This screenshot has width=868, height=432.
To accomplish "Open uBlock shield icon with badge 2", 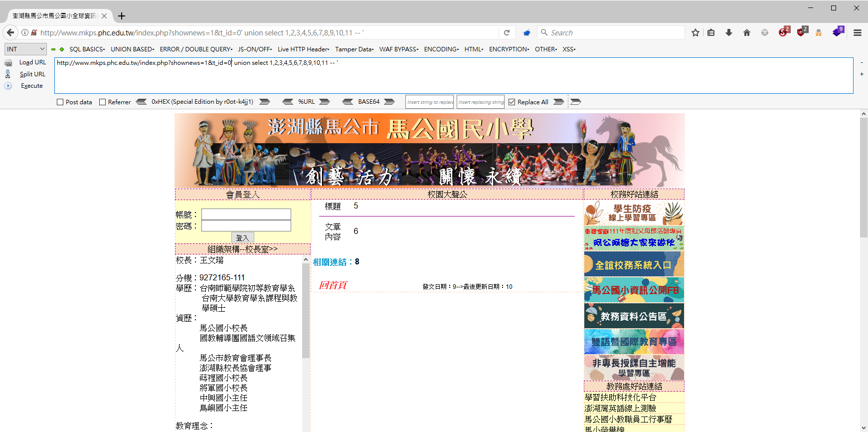I will (802, 32).
